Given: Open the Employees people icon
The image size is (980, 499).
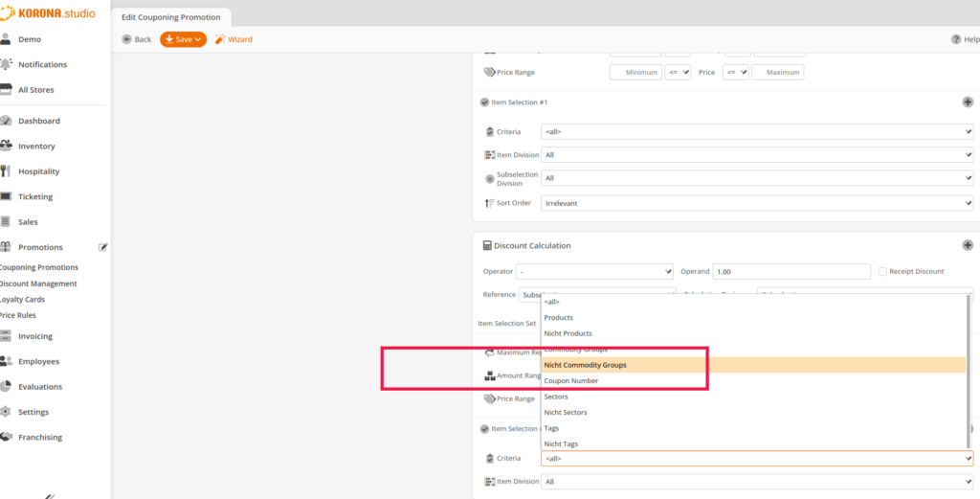Looking at the screenshot, I should pyautogui.click(x=6, y=361).
